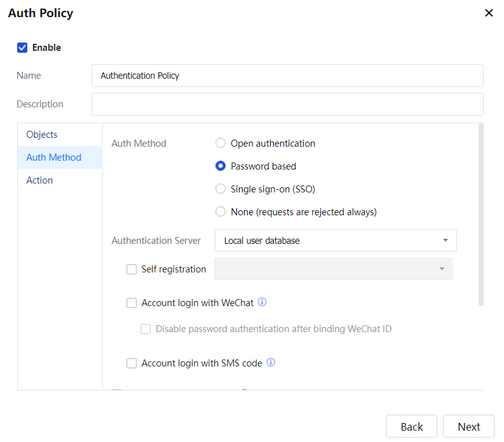Click the Description input field

[287, 104]
